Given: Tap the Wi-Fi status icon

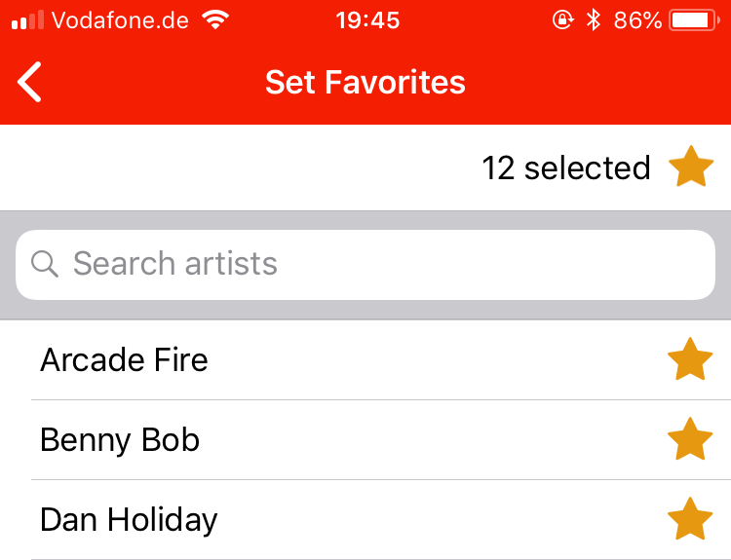Looking at the screenshot, I should [x=215, y=20].
